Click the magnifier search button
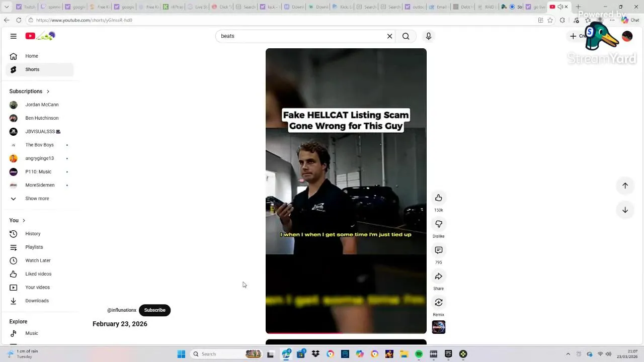Image resolution: width=644 pixels, height=362 pixels. [x=406, y=36]
